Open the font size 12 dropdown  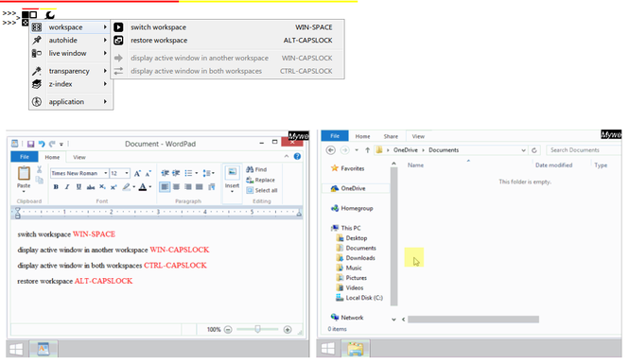[x=127, y=173]
